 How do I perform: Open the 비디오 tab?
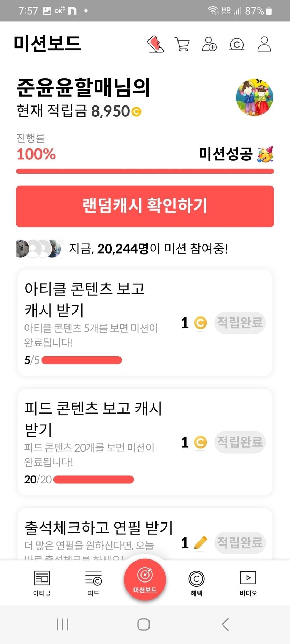click(248, 583)
